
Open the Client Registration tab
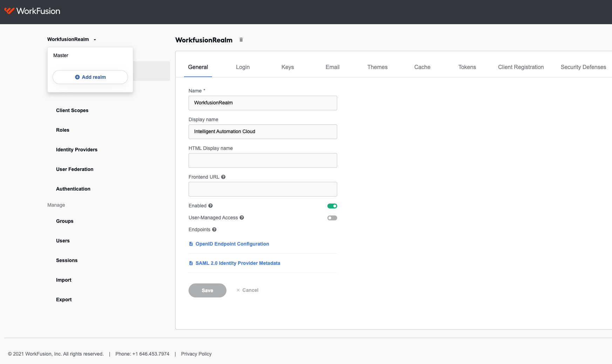521,67
